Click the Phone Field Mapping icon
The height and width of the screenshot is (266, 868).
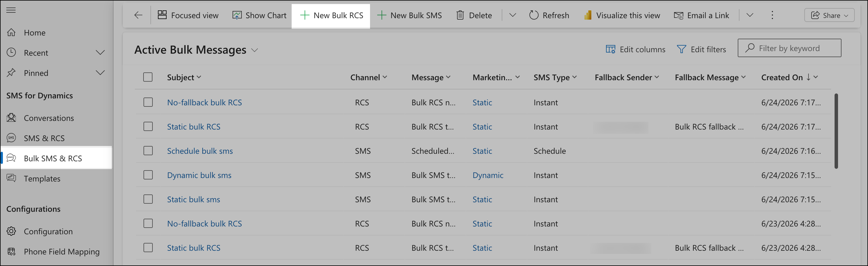pos(12,251)
